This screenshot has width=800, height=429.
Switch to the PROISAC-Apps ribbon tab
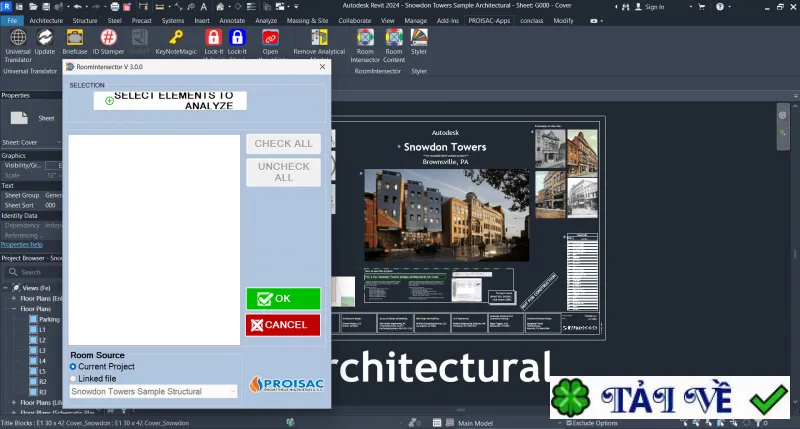click(489, 20)
